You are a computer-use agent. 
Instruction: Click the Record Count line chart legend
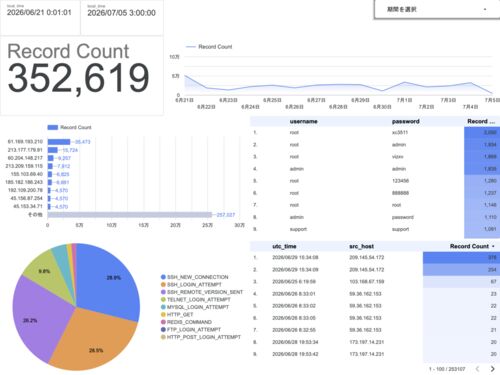209,47
